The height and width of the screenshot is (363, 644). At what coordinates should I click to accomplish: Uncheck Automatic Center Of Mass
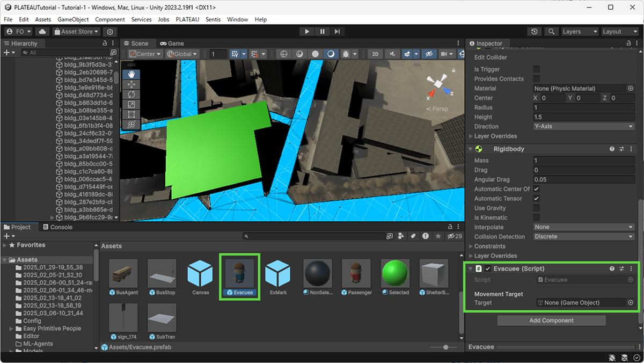point(536,189)
